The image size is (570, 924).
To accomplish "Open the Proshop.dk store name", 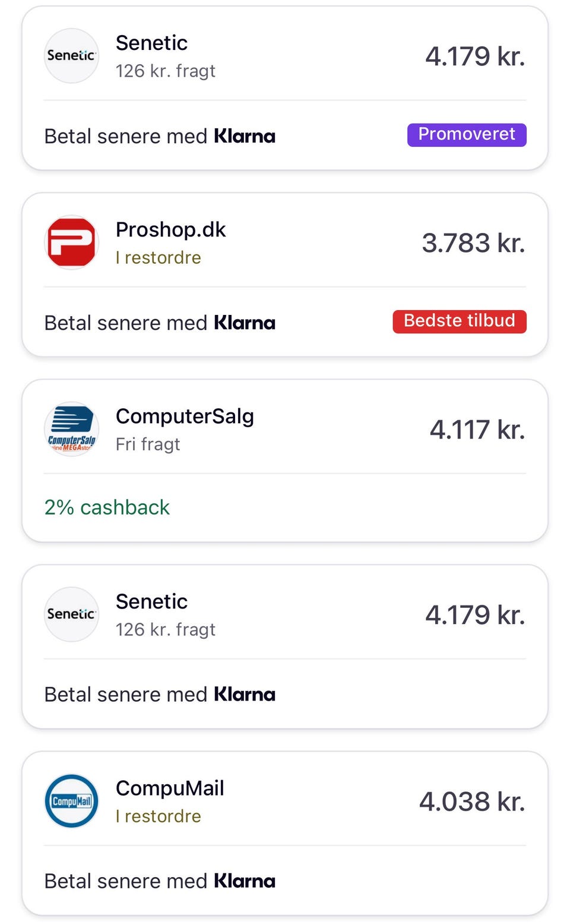I will tap(170, 229).
